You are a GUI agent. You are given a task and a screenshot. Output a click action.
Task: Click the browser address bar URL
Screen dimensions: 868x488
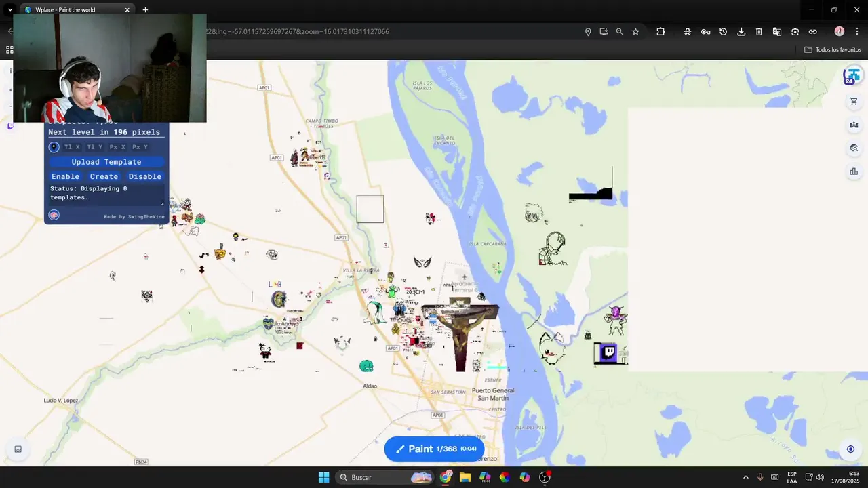[298, 31]
